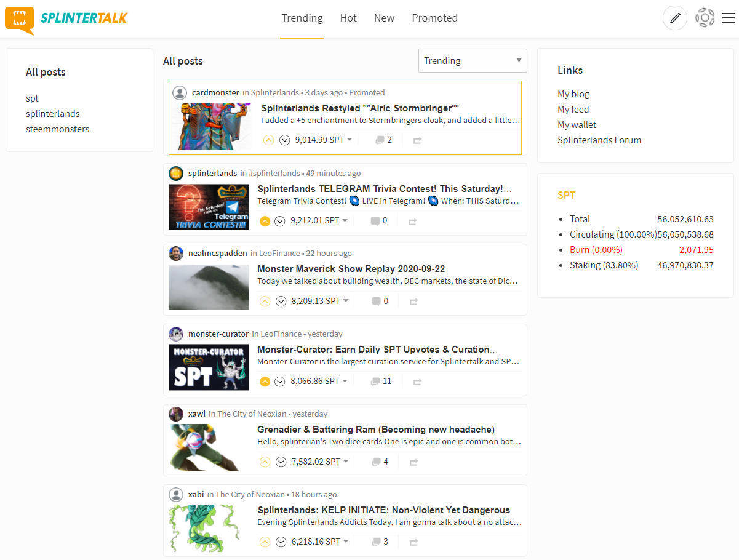Visit author monster-curator's profile

[218, 334]
